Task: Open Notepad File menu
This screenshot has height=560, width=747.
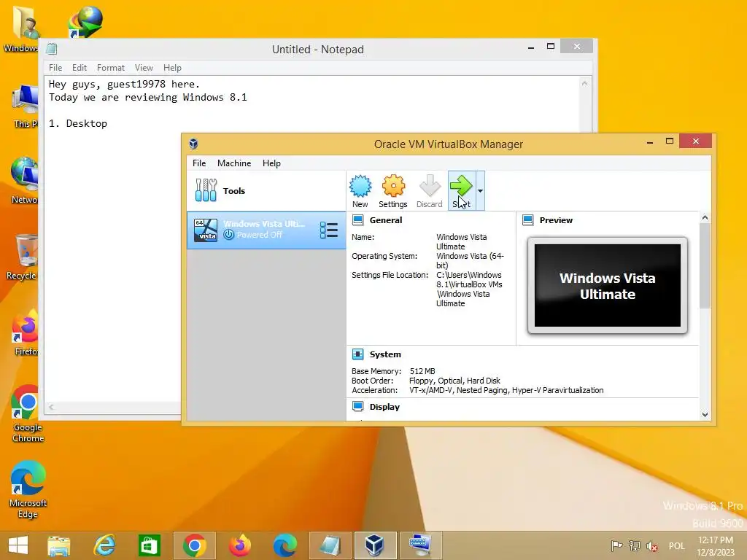Action: click(55, 68)
